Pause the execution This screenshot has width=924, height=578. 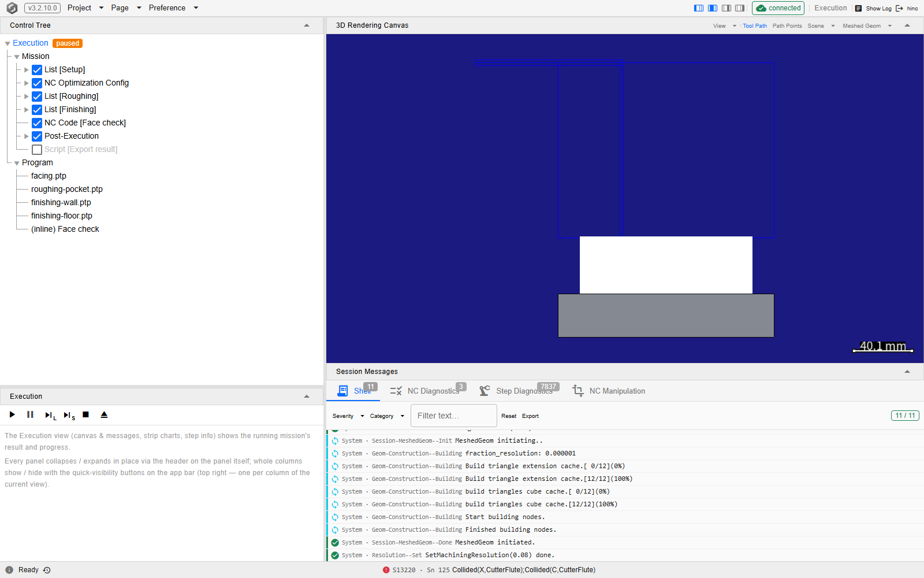point(30,414)
